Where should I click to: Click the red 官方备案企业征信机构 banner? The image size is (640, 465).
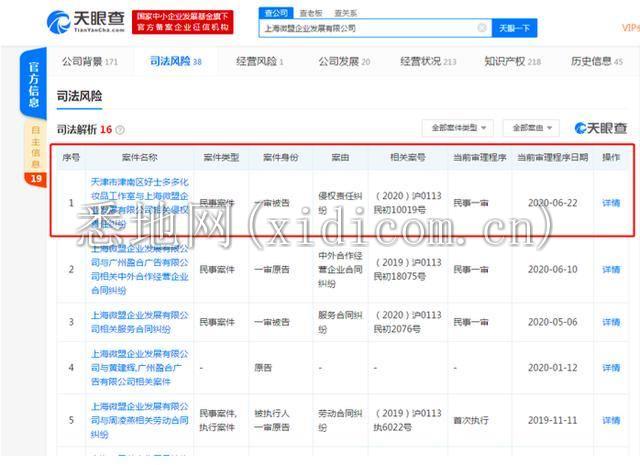point(182,22)
